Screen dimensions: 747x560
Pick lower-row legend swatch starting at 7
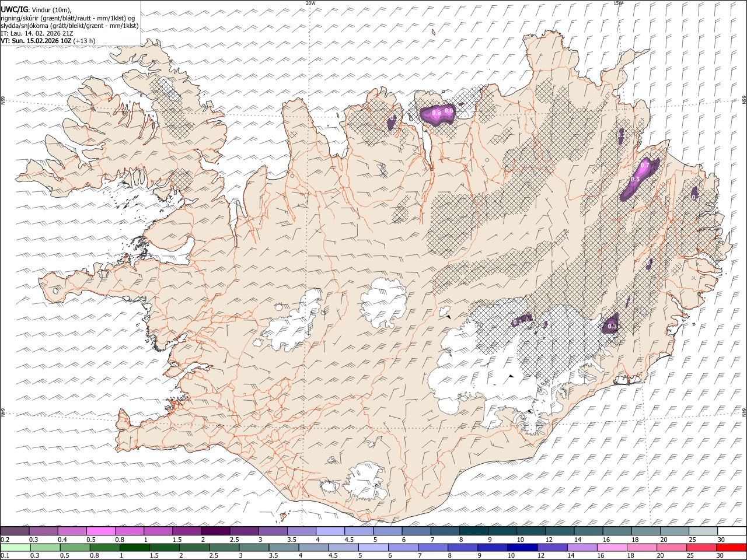tap(433, 547)
